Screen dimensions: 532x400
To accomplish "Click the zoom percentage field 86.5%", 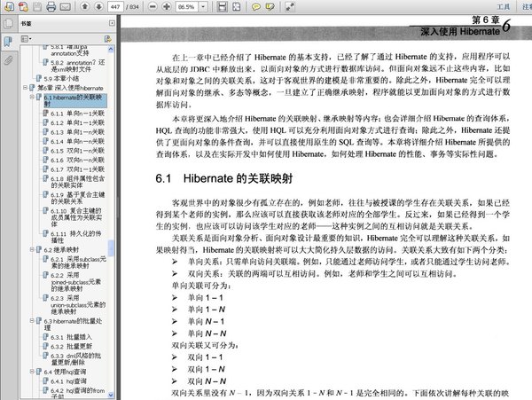I will tap(186, 7).
